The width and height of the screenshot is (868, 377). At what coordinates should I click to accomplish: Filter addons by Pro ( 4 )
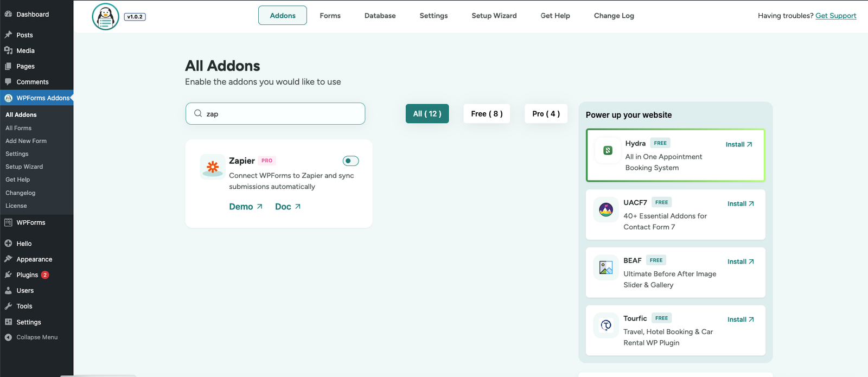click(x=546, y=114)
